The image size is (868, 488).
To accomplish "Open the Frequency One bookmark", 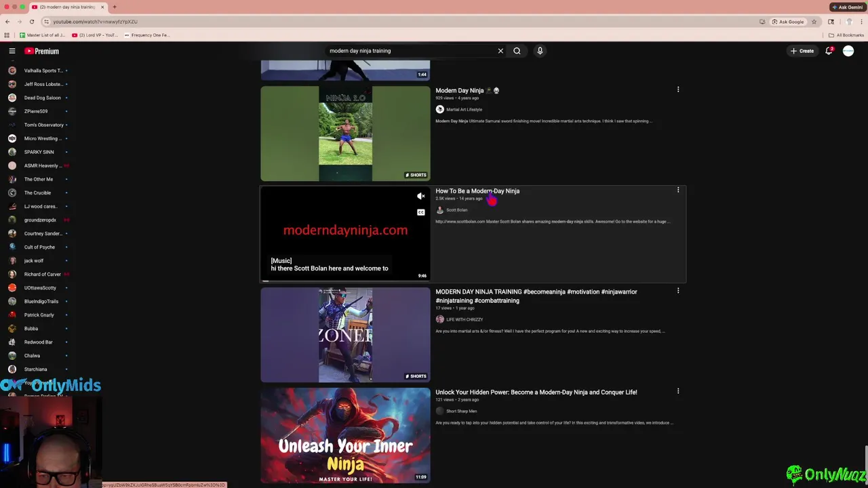I will click(147, 35).
